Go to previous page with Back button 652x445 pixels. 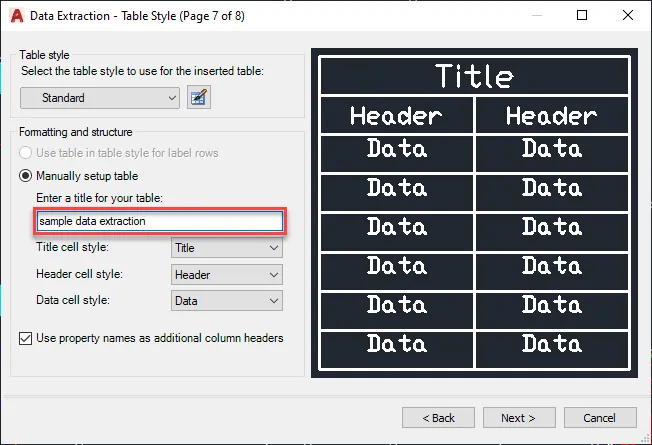coord(438,418)
